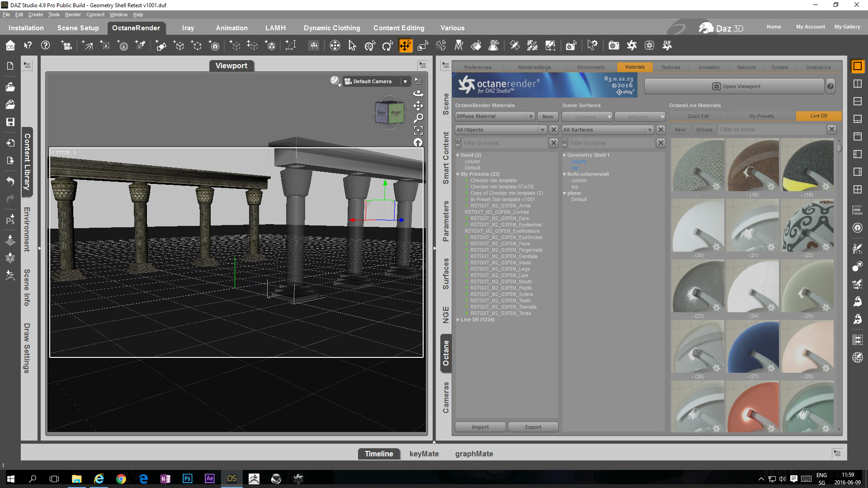Screen dimensions: 868x488
Task: Click the Save file icon in left sidebar
Action: (10, 122)
